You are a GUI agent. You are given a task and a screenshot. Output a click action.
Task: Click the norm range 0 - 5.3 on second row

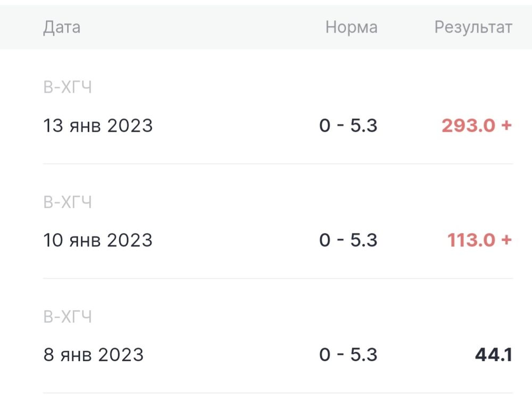click(x=348, y=240)
